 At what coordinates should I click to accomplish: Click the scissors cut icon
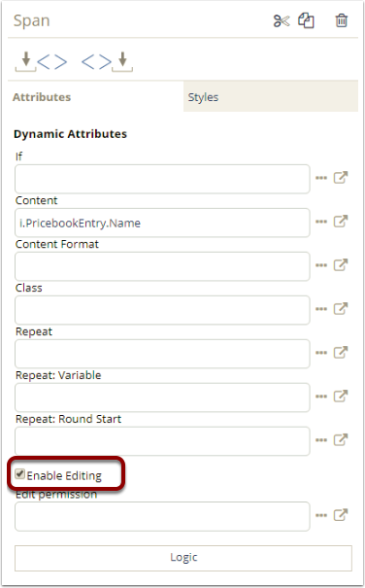click(282, 21)
